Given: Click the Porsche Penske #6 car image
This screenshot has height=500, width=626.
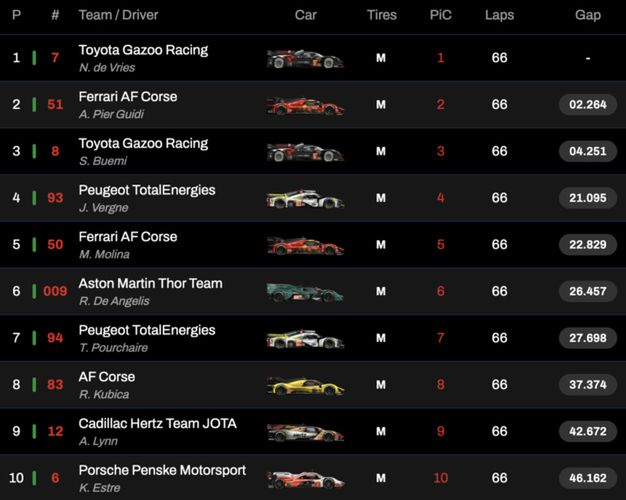Looking at the screenshot, I should [305, 479].
